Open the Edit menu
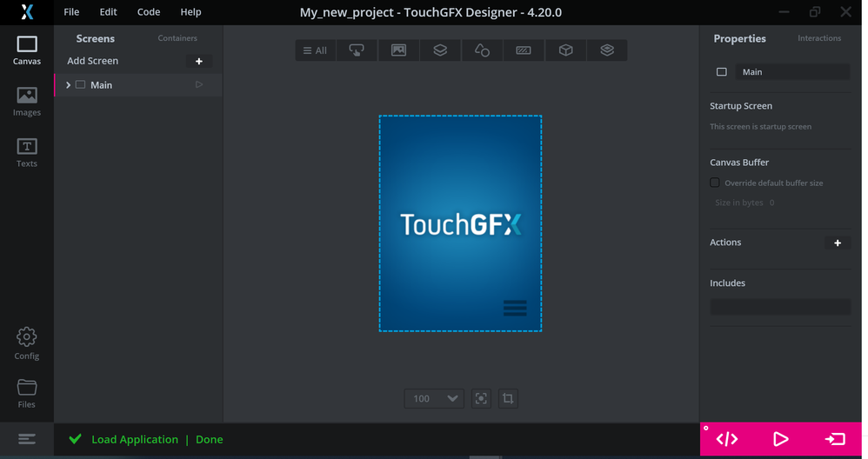The width and height of the screenshot is (868, 459). click(x=108, y=12)
